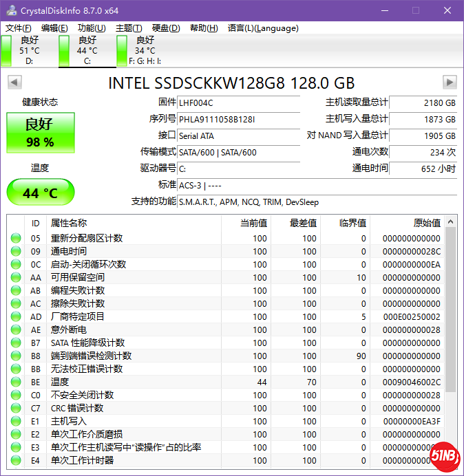Open the 主题(T) menu
464x476 pixels.
(129, 28)
